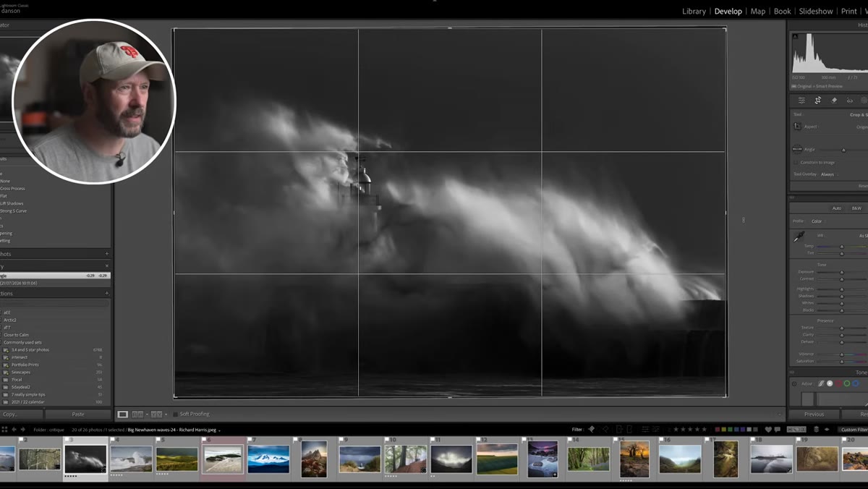Click the before/after left-right view icon

(x=137, y=414)
